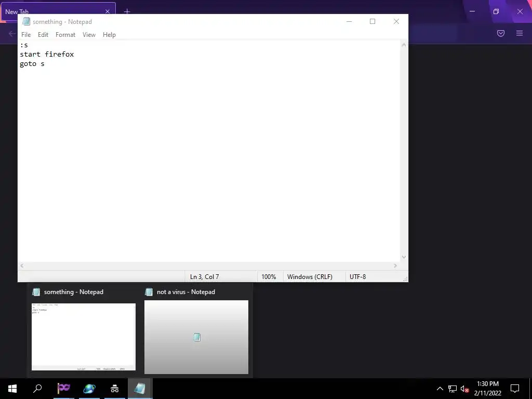Click the UTF-8 encoding status entry

(357, 277)
